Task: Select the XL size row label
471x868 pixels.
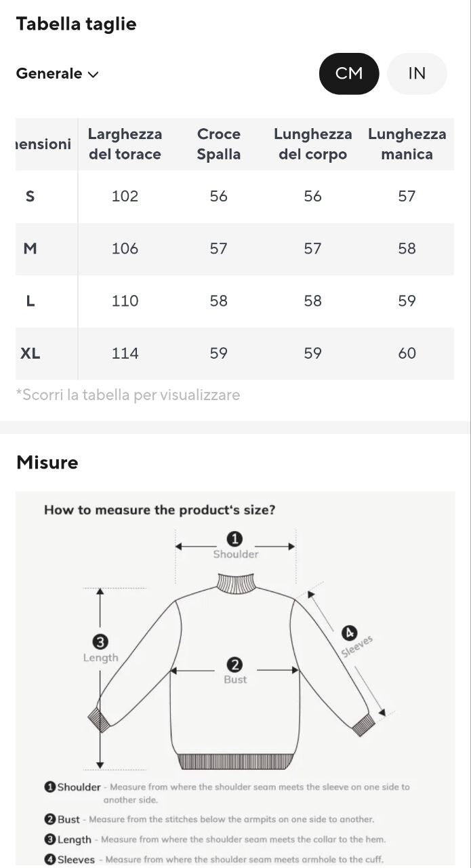Action: coord(30,353)
